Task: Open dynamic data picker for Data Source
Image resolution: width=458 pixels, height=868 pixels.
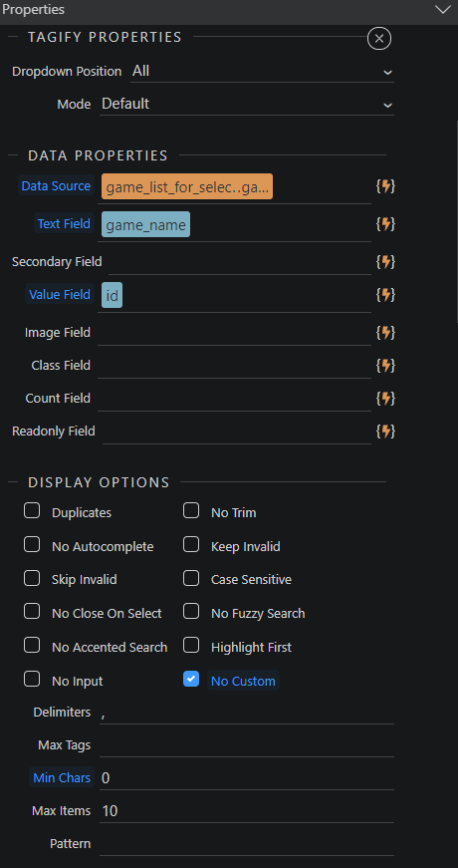Action: click(x=385, y=186)
